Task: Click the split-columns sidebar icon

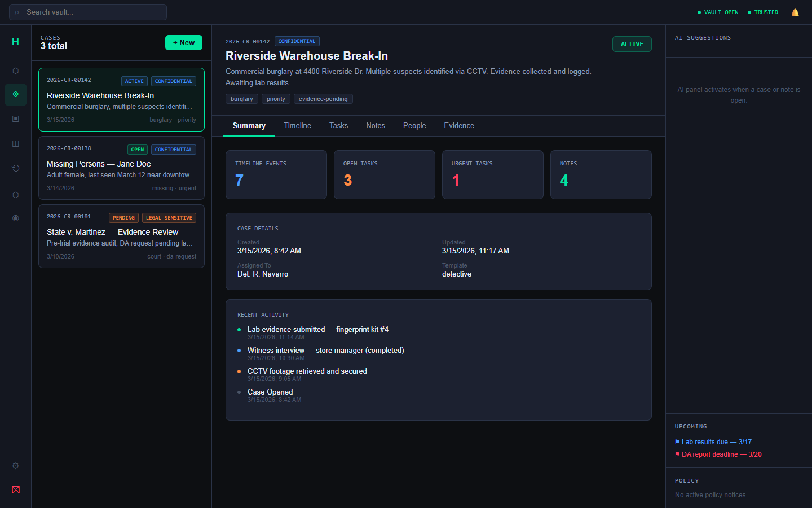Action: pyautogui.click(x=16, y=144)
